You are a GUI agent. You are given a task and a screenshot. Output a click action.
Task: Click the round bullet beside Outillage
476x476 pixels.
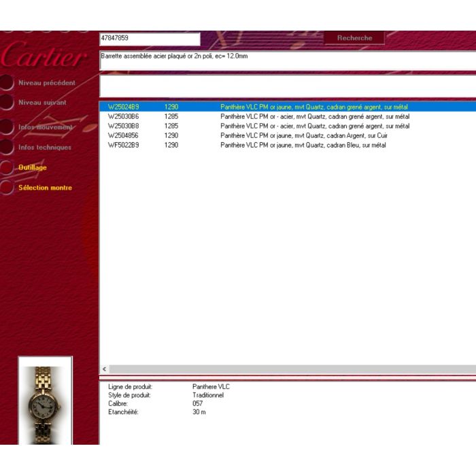coord(6,167)
